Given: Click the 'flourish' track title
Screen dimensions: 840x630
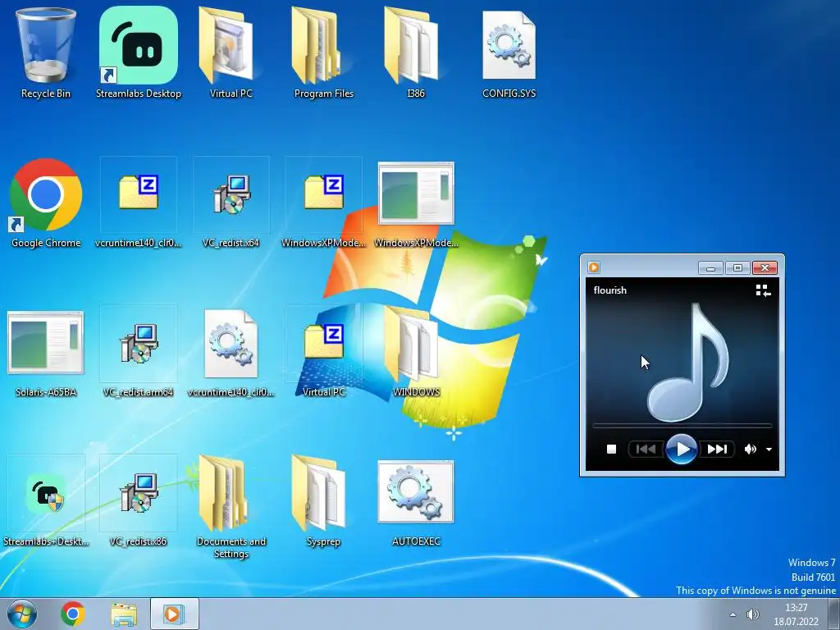Looking at the screenshot, I should [609, 290].
